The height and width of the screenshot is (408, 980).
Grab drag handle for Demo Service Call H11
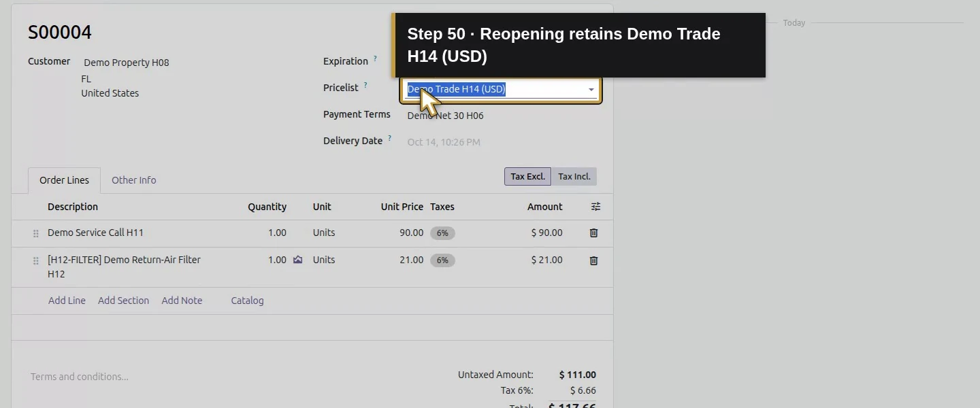pyautogui.click(x=36, y=233)
